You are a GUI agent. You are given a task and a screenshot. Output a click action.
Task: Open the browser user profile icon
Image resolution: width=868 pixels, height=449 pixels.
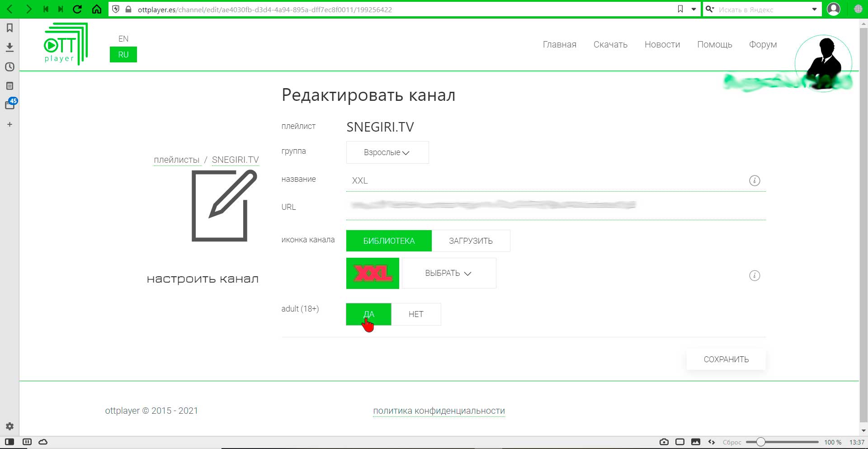tap(834, 9)
